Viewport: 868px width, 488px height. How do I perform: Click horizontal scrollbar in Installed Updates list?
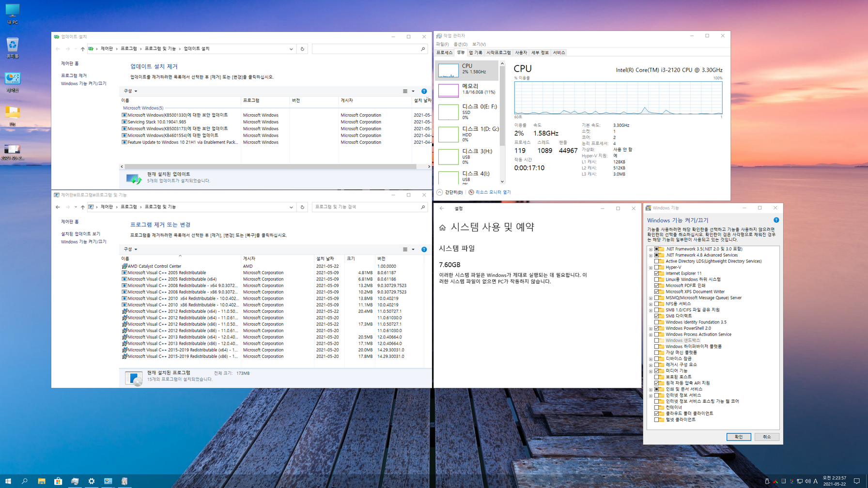coord(270,167)
